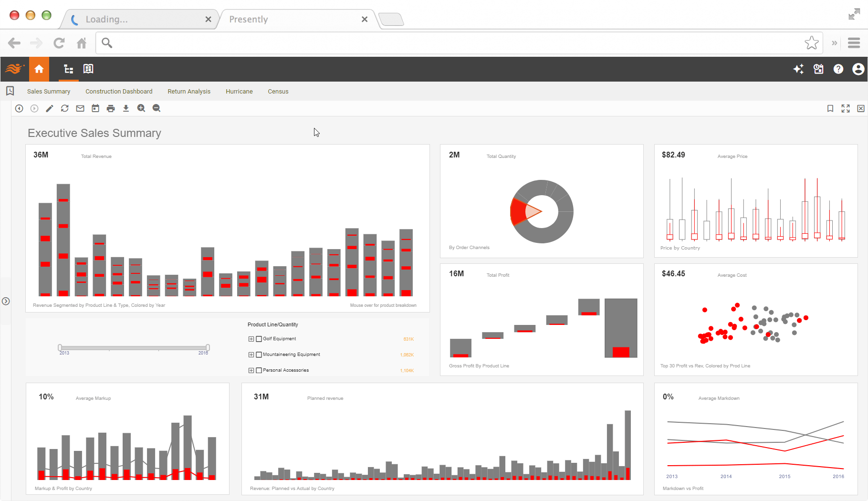Export dashboard with download icon
This screenshot has height=501, width=868.
point(126,108)
